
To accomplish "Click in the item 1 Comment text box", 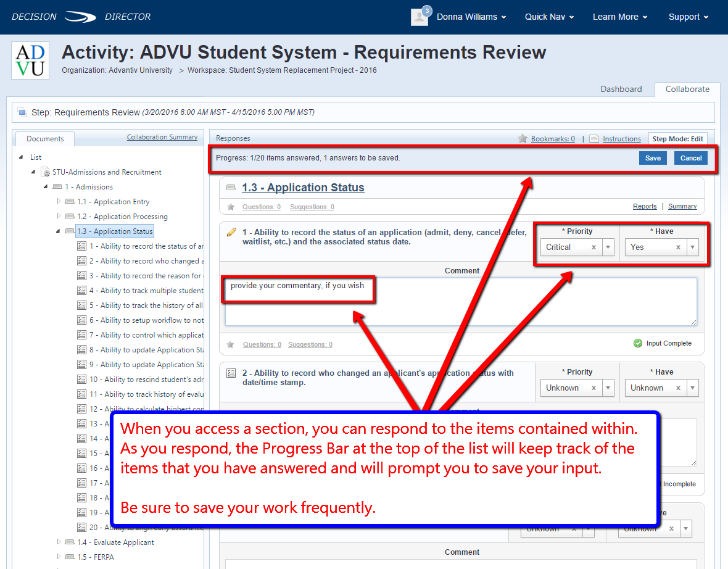I will [461, 302].
